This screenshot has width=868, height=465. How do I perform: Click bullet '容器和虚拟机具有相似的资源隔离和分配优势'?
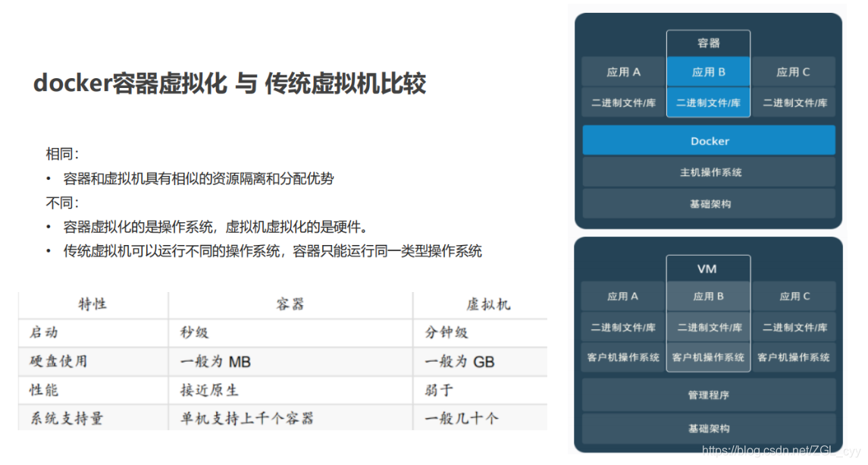[x=199, y=178]
